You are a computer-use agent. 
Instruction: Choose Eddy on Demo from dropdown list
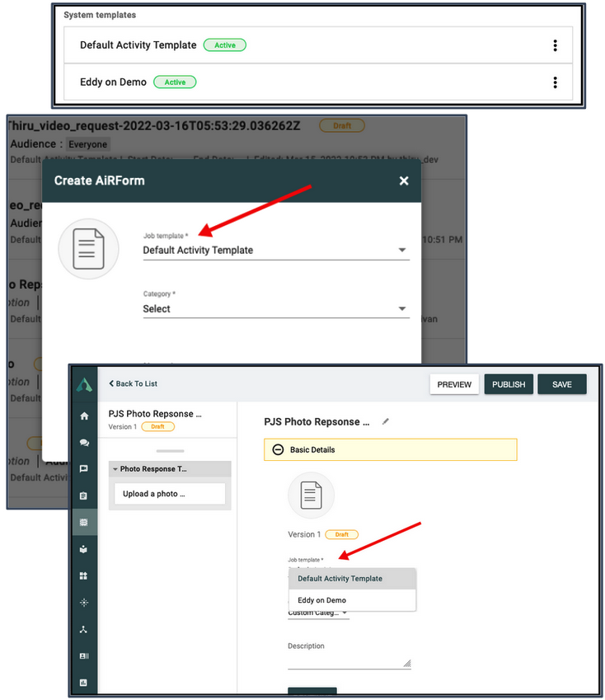[x=353, y=600]
